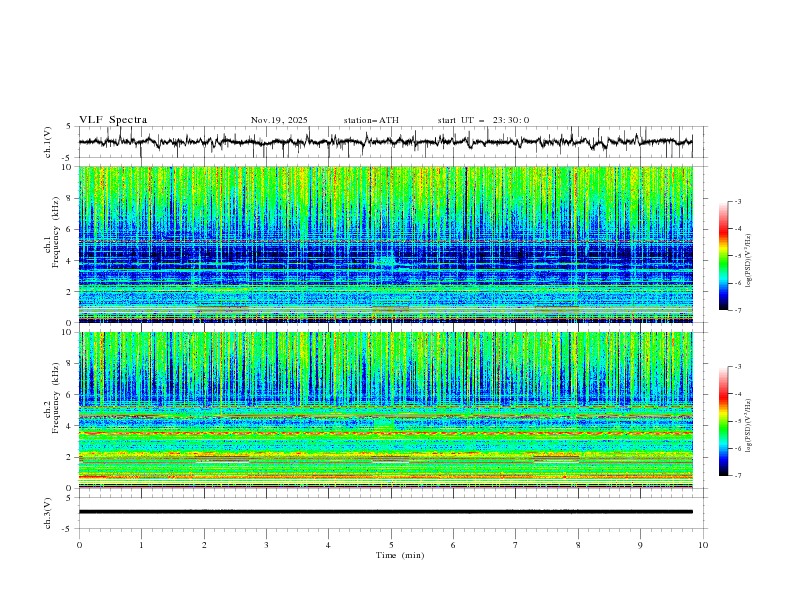Click the "0" tick on the time axis

coord(79,545)
